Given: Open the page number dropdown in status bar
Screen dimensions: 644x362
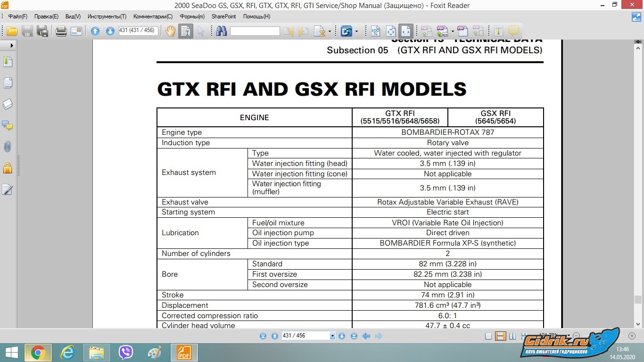Looking at the screenshot, I should pyautogui.click(x=332, y=336).
